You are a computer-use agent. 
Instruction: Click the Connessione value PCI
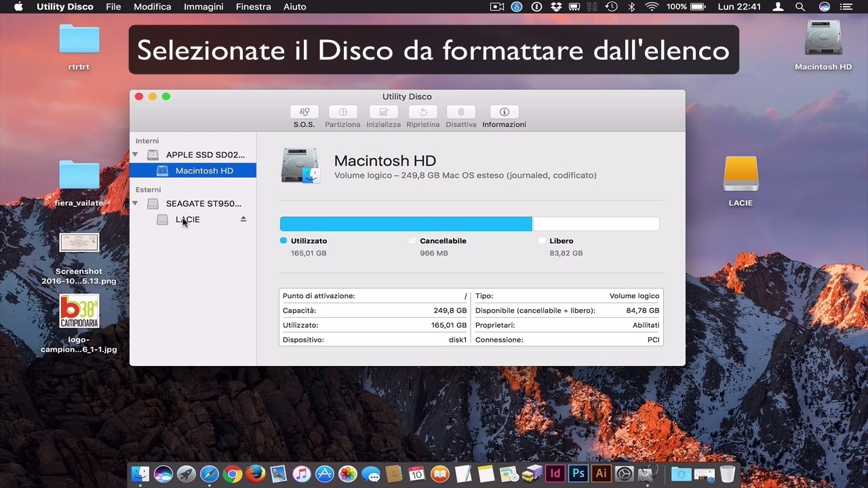coord(653,340)
